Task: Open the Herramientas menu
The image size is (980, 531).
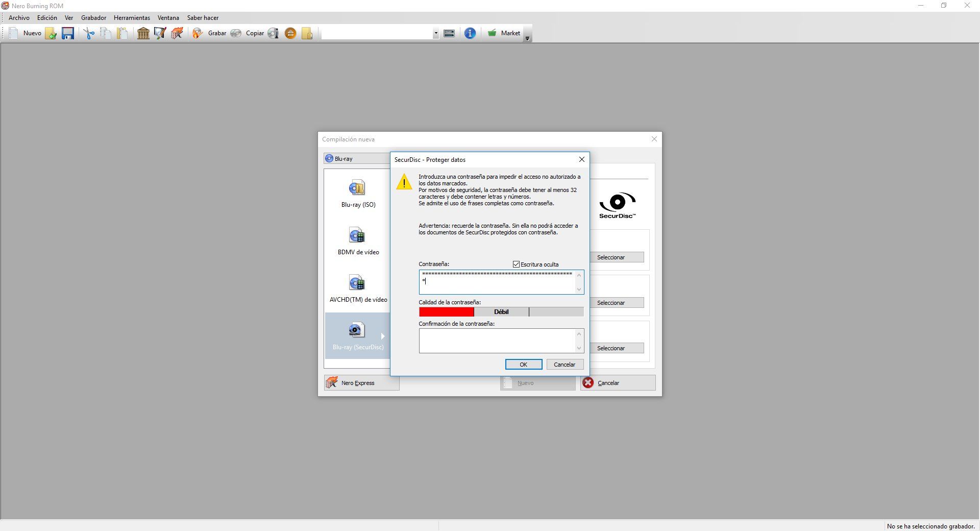Action: 132,18
